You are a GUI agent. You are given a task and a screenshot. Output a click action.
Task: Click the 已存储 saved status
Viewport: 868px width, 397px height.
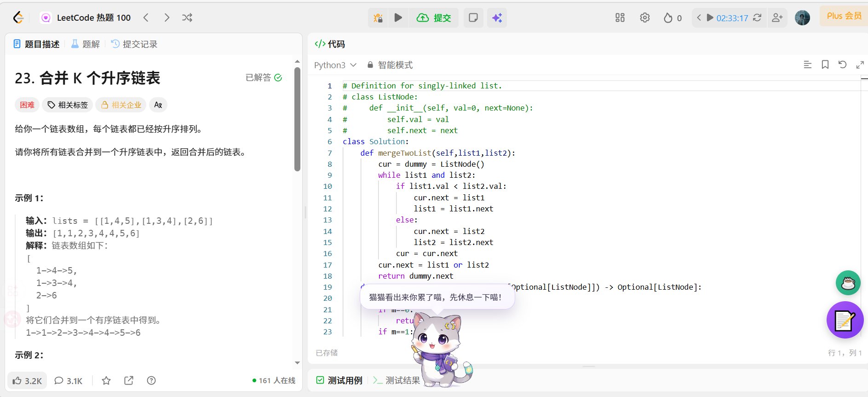[327, 353]
